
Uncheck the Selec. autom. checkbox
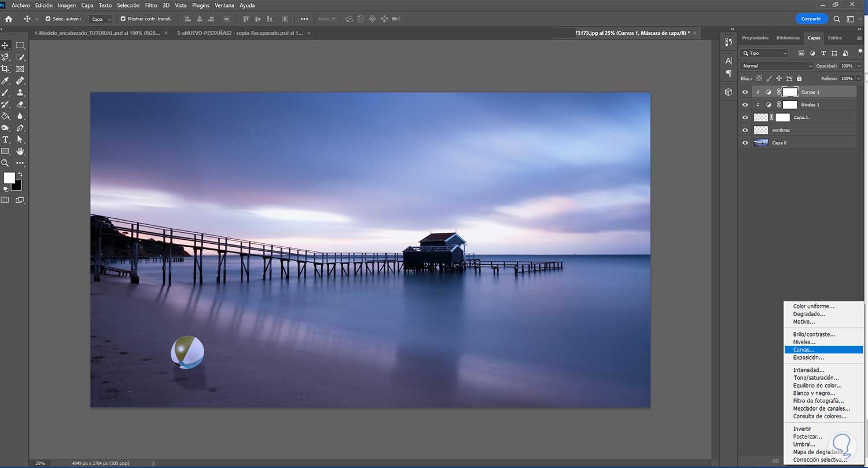48,19
